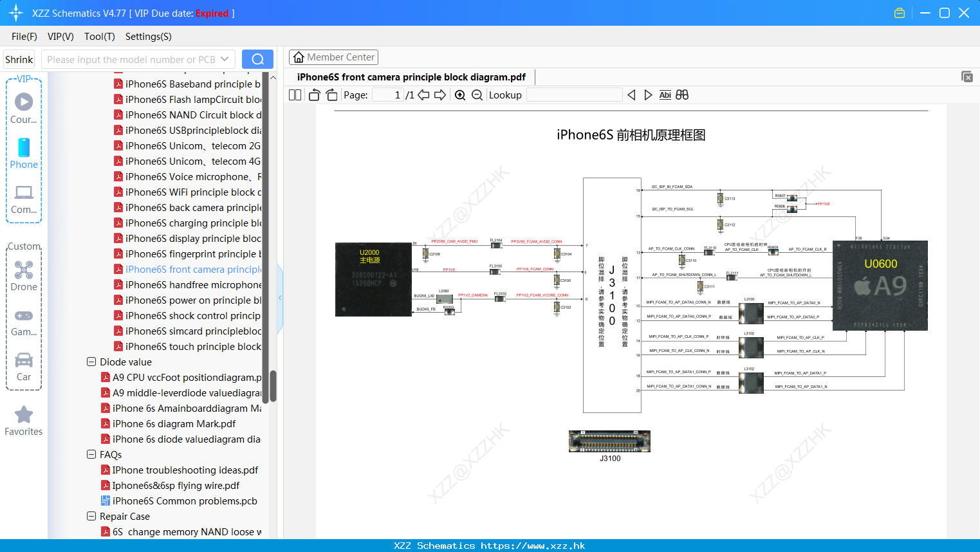The width and height of the screenshot is (980, 552).
Task: Select the Phone category icon
Action: 24,153
